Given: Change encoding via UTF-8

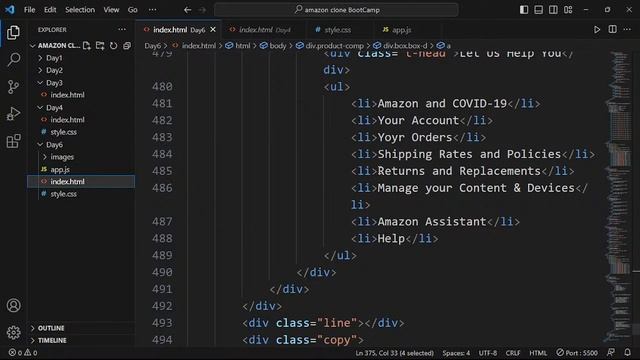Looking at the screenshot, I should pos(488,353).
